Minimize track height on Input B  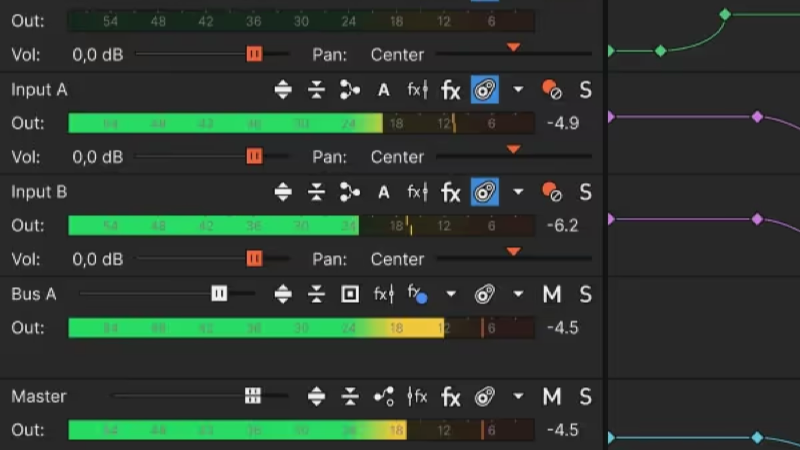tap(316, 192)
